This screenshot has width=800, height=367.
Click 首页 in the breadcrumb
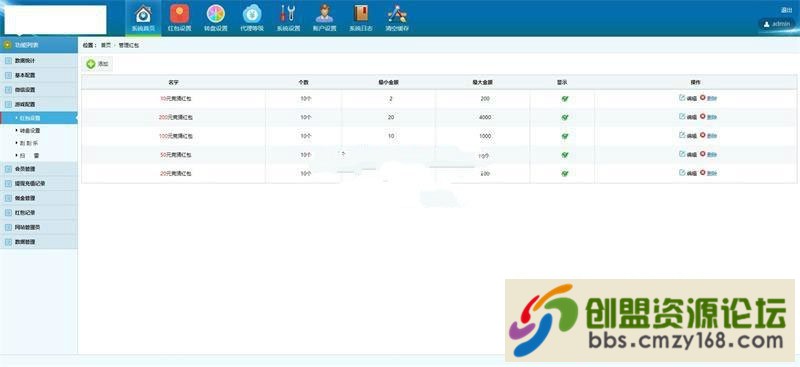[106, 45]
